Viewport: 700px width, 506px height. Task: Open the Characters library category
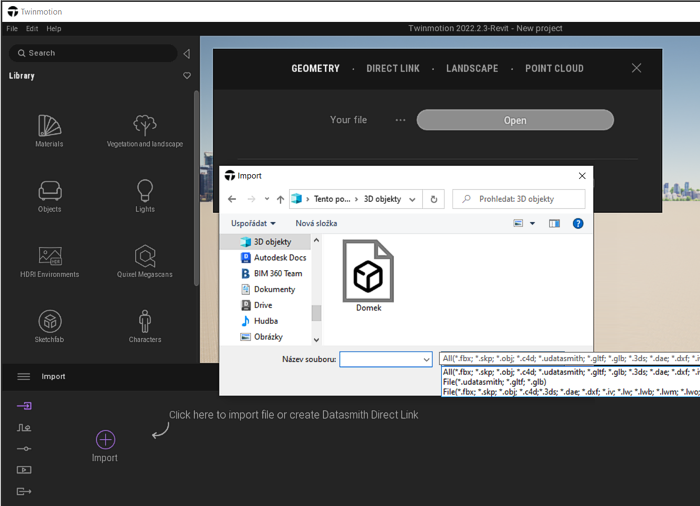click(145, 326)
